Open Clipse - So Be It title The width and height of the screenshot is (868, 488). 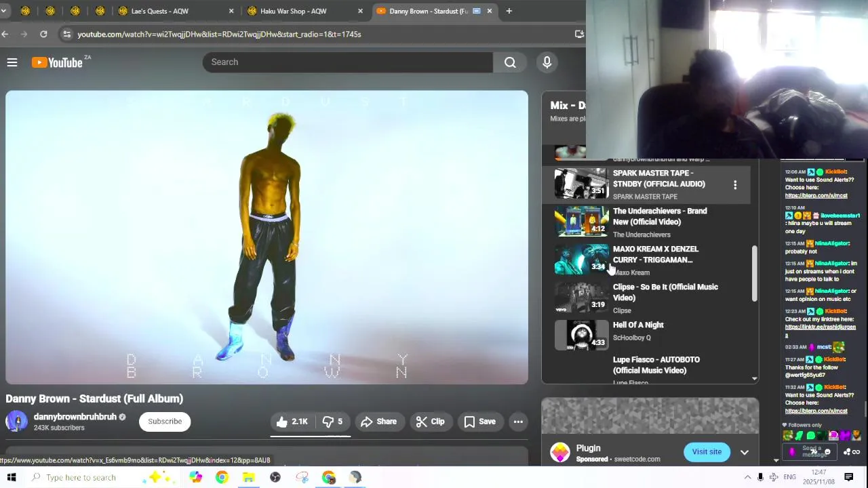coord(665,292)
